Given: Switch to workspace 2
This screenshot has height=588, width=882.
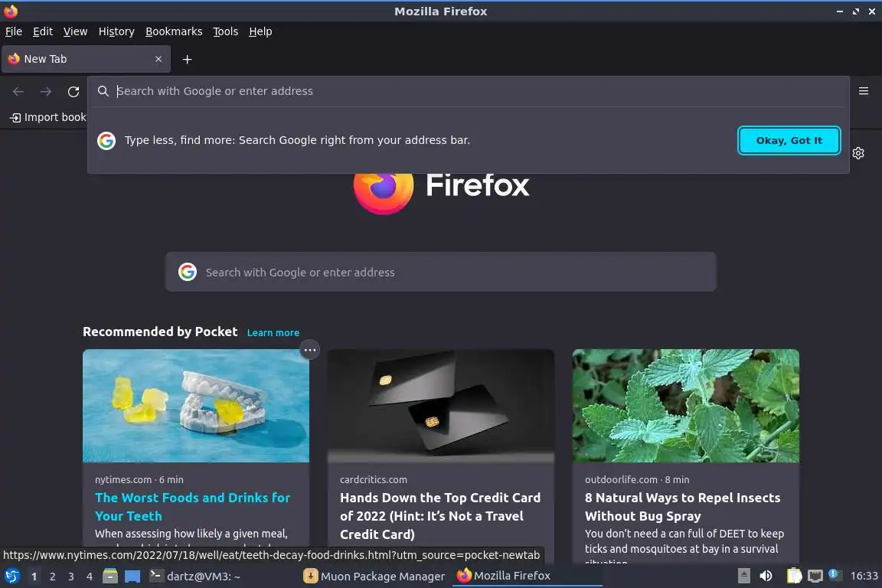Looking at the screenshot, I should tap(52, 577).
